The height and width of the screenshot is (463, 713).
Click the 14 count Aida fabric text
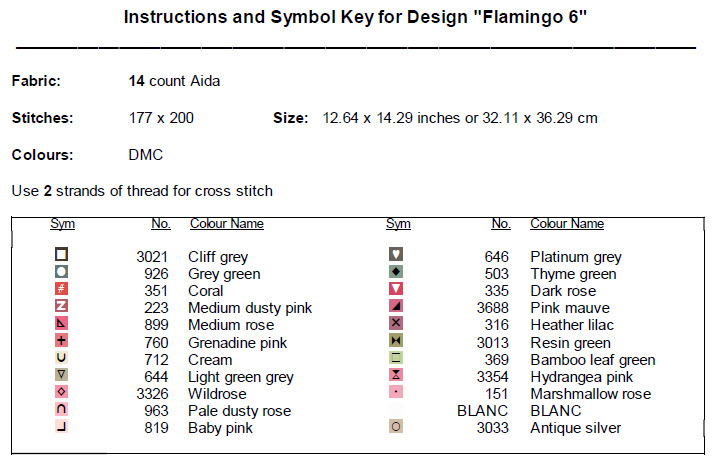point(175,81)
